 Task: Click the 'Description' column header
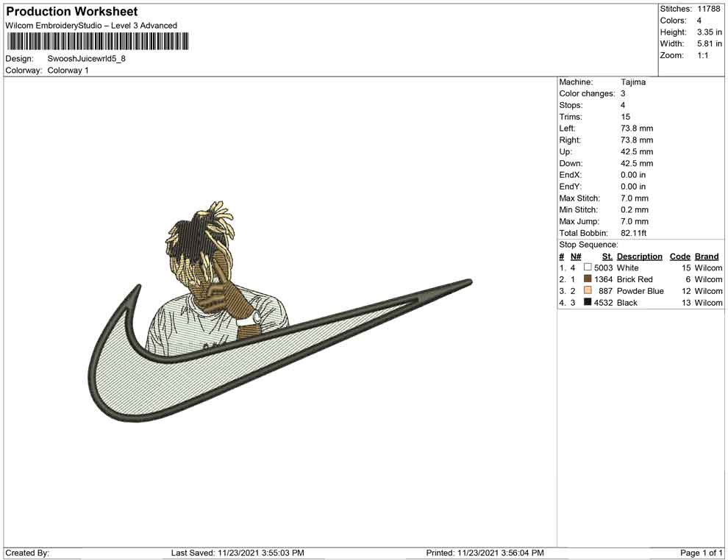click(x=639, y=256)
